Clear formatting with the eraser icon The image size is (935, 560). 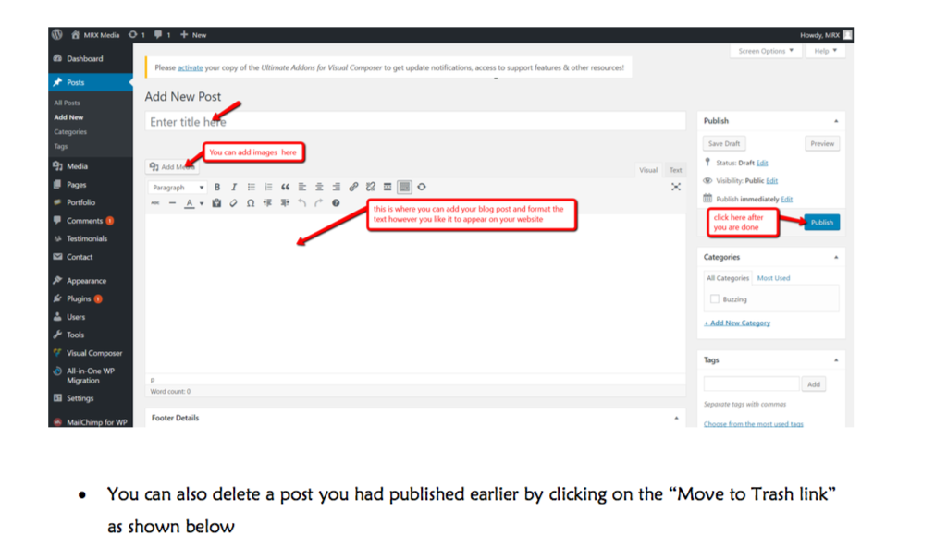234,203
